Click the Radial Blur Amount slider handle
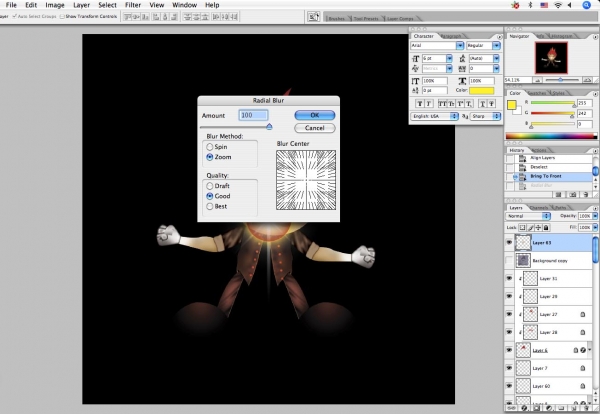The height and width of the screenshot is (414, 600). [269, 127]
